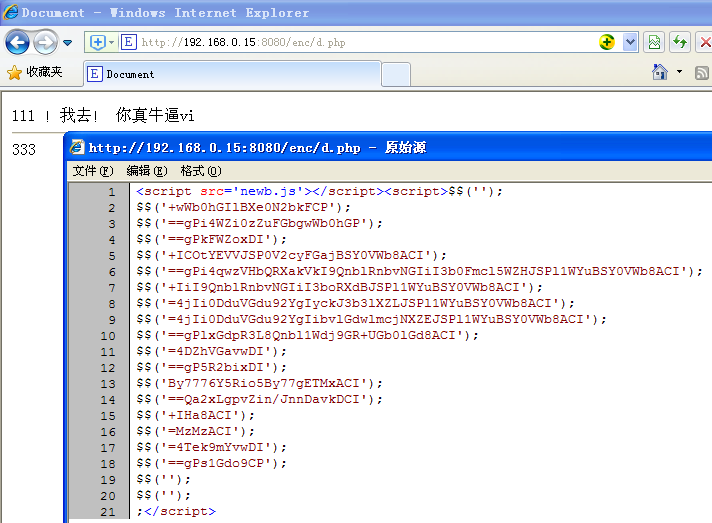Click the Home house icon
Viewport: 712px width, 523px height.
pyautogui.click(x=660, y=72)
